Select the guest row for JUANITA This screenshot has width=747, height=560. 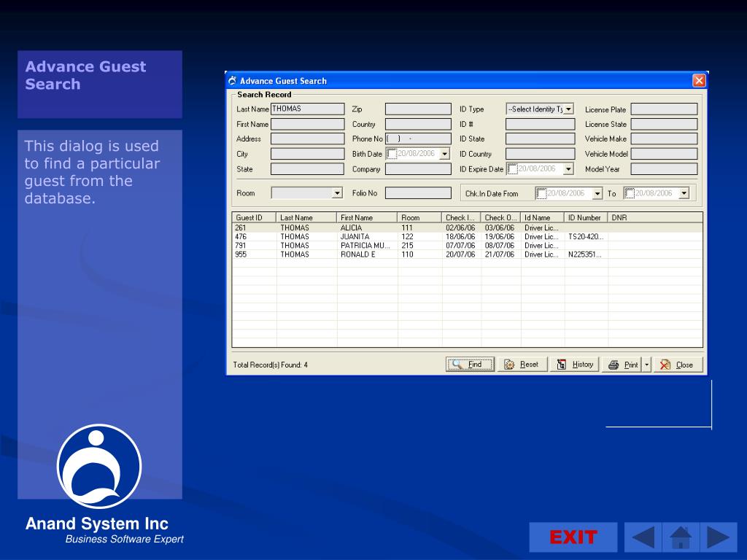355,237
